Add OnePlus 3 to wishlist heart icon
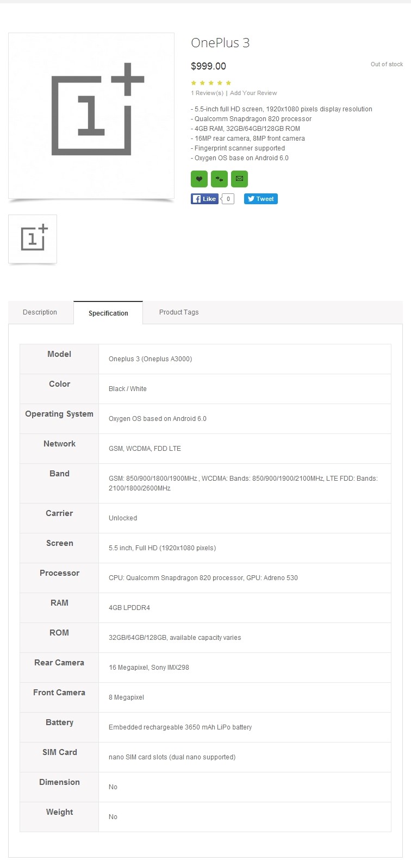The image size is (411, 868). (199, 179)
